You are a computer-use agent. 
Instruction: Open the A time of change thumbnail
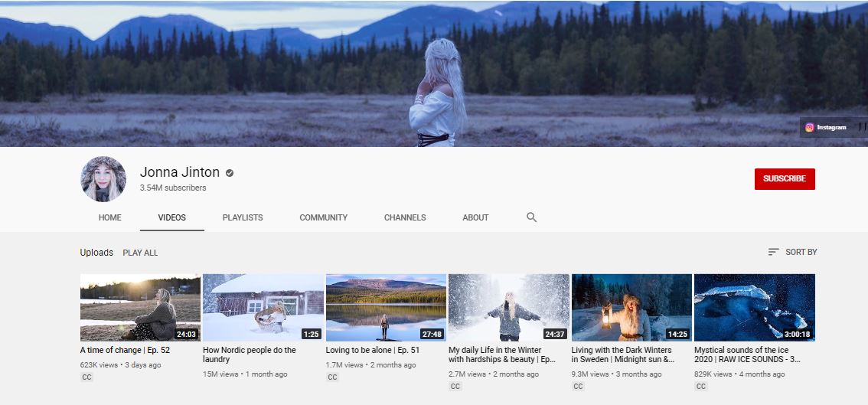point(140,308)
